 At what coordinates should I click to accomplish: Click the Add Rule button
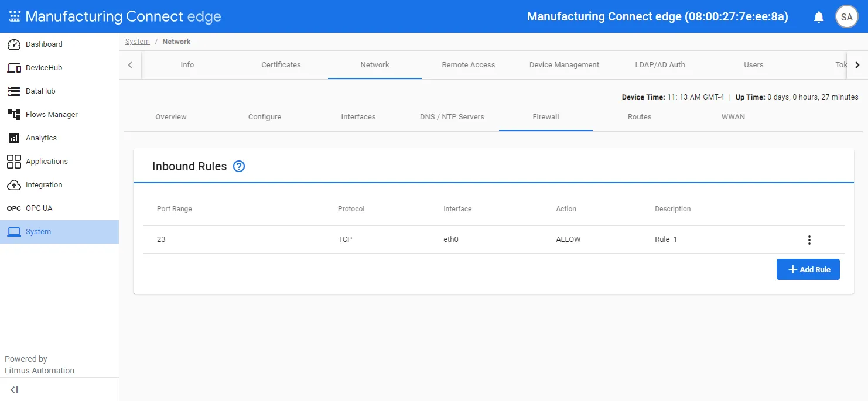[x=808, y=269]
